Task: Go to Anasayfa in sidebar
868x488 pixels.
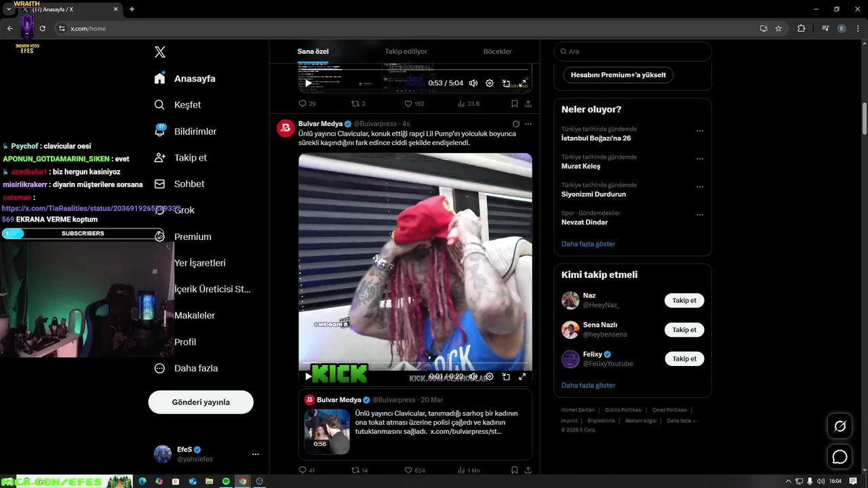Action: click(x=184, y=79)
